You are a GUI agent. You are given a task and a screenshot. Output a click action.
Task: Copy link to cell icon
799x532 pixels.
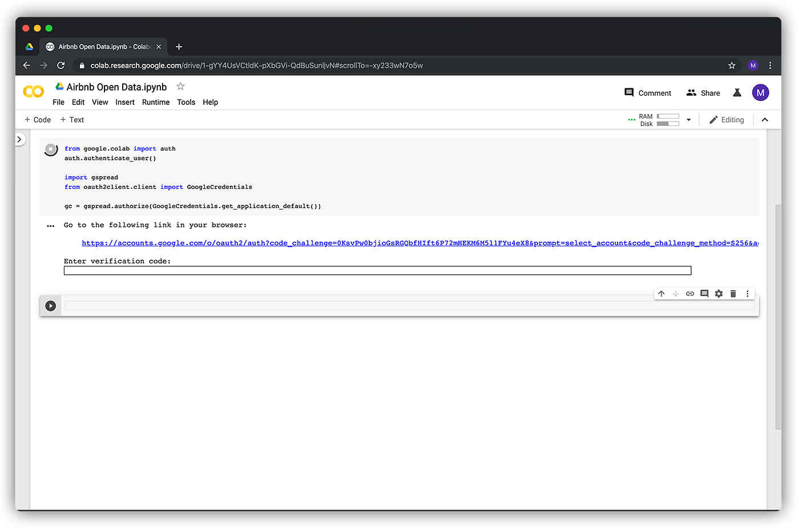pos(690,294)
